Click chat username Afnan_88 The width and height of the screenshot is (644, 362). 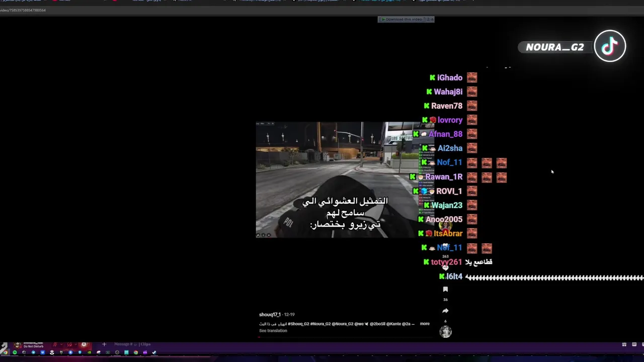coord(445,134)
